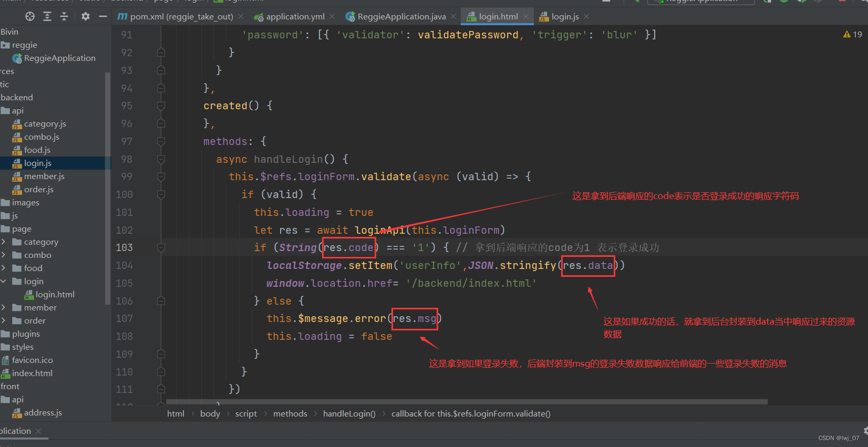Place cursor on window.location.href line
This screenshot has width=868, height=447.
(401, 283)
